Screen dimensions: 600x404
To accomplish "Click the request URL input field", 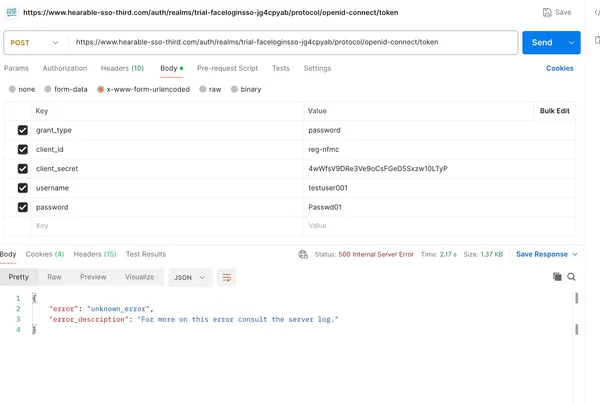I will pyautogui.click(x=290, y=43).
